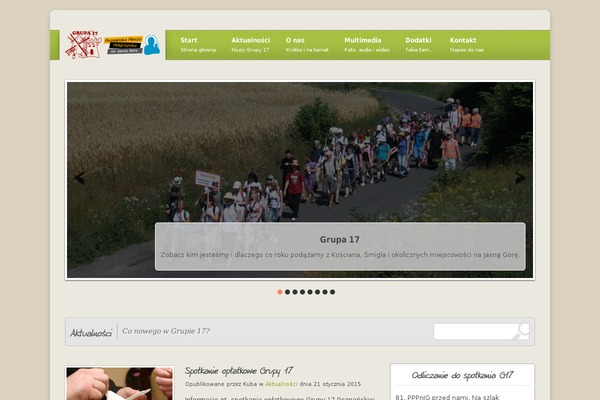Open the O nas menu item
600x400 pixels.
click(x=307, y=45)
